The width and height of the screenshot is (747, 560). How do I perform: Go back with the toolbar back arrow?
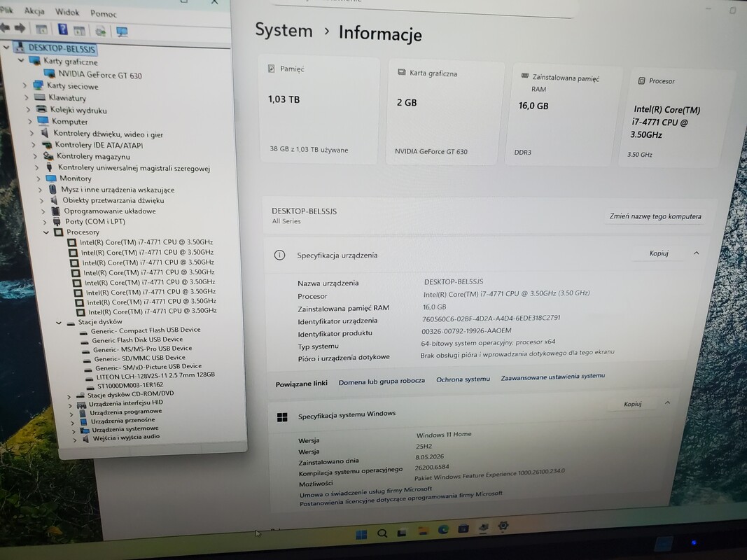point(5,28)
